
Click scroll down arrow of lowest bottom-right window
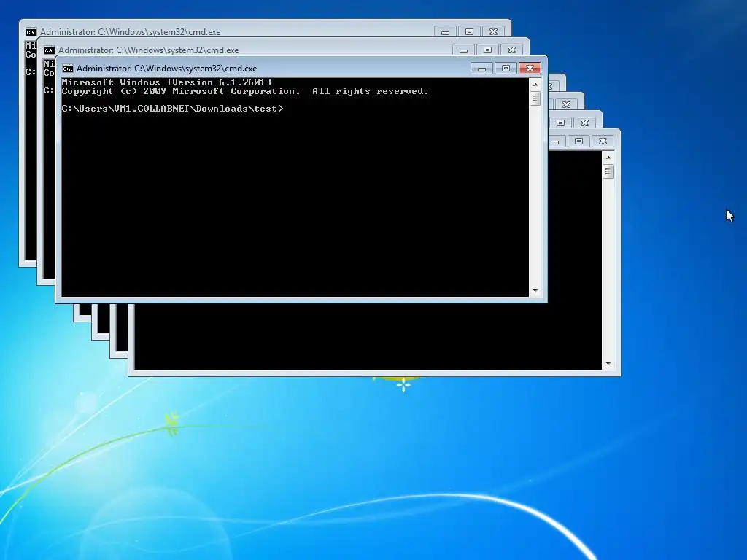click(608, 364)
